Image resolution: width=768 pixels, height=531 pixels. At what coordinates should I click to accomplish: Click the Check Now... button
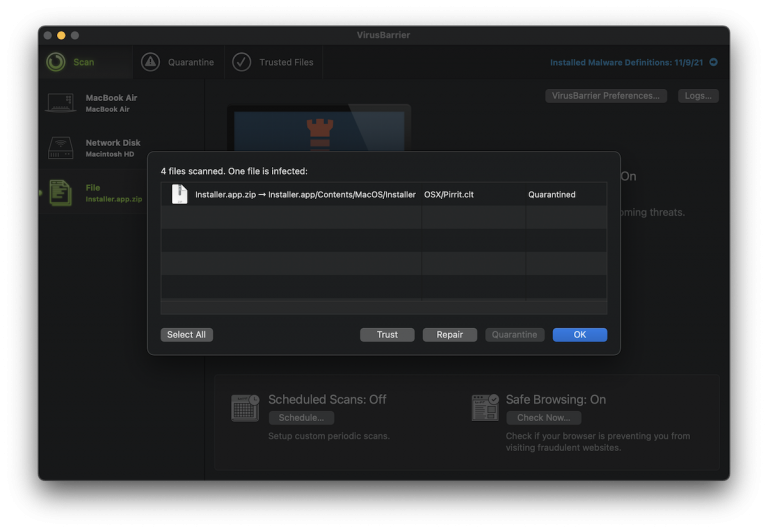544,418
